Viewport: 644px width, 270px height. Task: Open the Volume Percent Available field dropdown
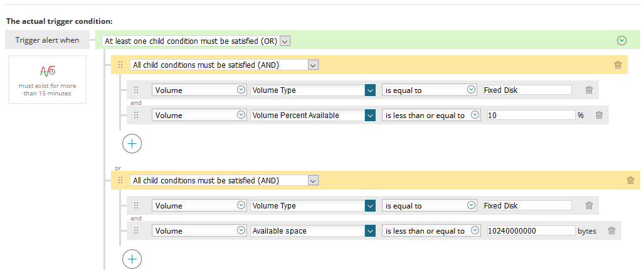[x=370, y=115]
